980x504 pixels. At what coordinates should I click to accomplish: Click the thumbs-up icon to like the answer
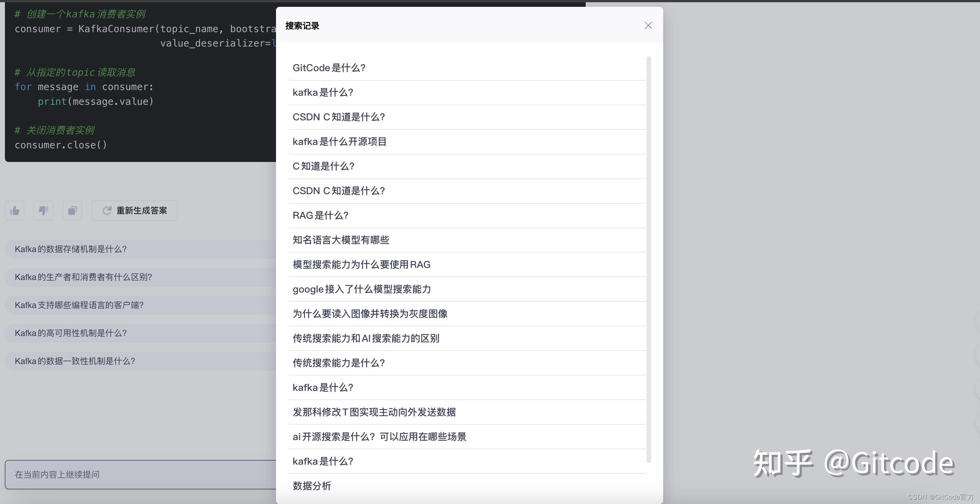click(x=14, y=210)
